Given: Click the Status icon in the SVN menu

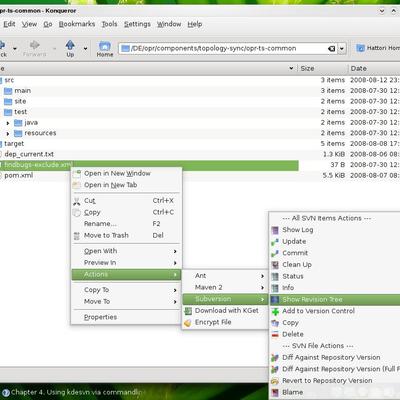Looking at the screenshot, I should pyautogui.click(x=275, y=276).
